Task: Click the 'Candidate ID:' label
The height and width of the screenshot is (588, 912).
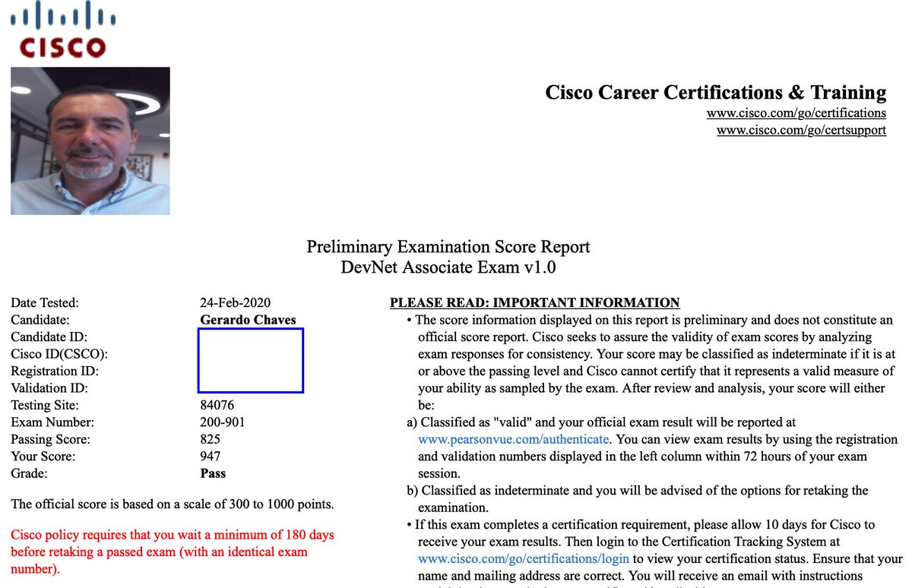Action: (49, 337)
